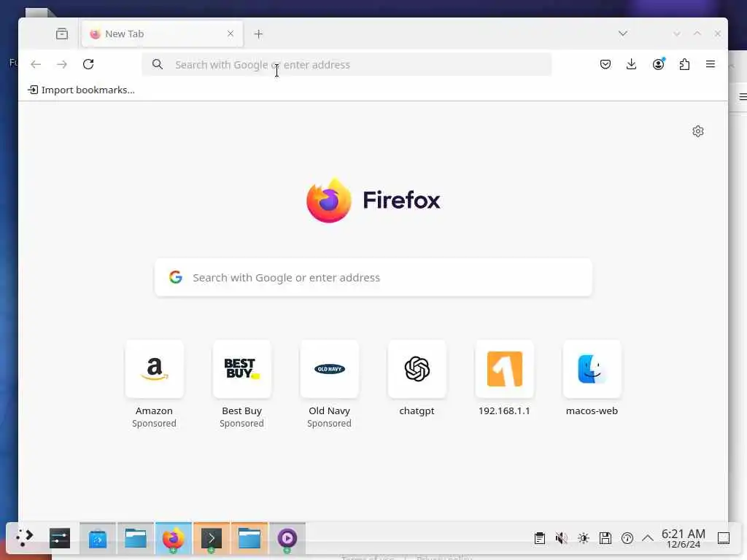Go forward with the forward arrow
Viewport: 747px width, 560px height.
(x=62, y=64)
